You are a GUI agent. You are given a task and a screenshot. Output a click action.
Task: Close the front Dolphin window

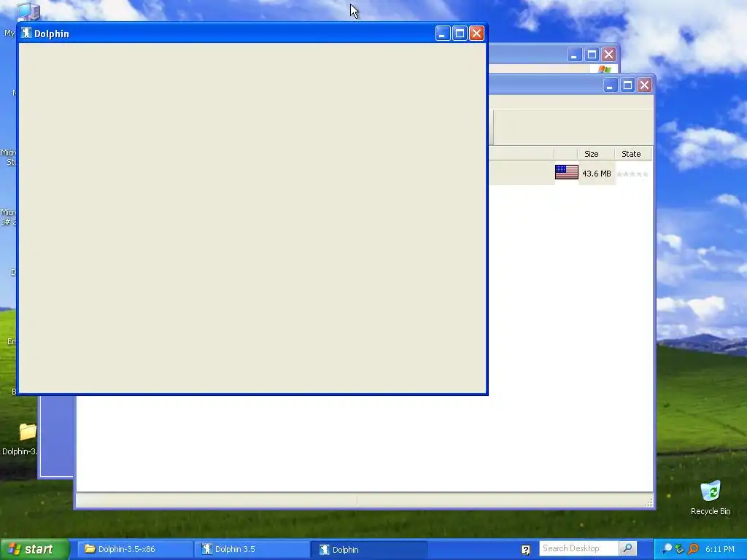coord(476,34)
